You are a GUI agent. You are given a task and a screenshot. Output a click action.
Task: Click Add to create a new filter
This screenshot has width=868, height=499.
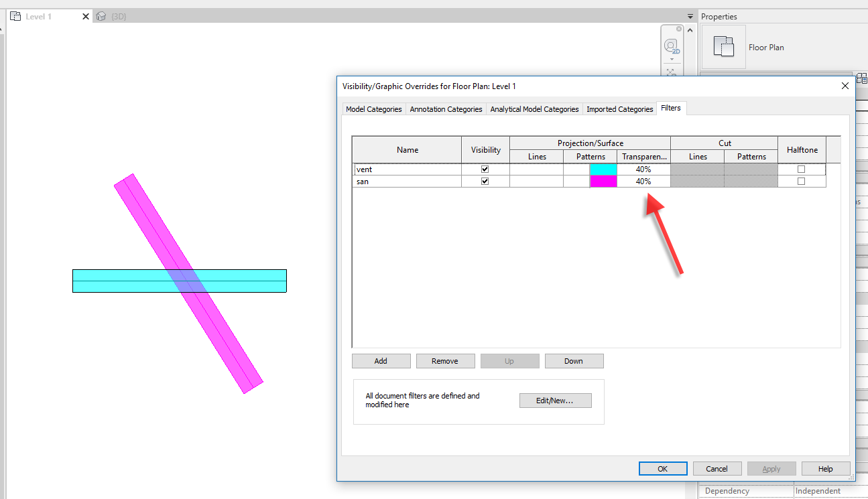[x=381, y=360]
